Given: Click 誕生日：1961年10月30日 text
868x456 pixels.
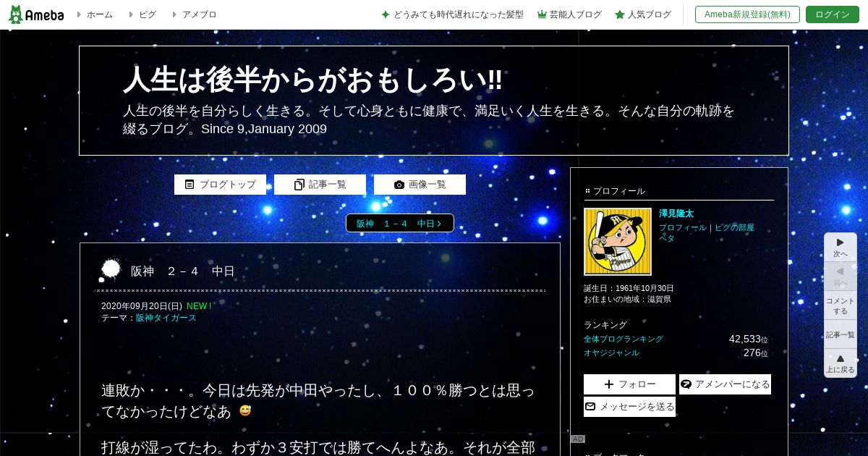Looking at the screenshot, I should pos(629,288).
